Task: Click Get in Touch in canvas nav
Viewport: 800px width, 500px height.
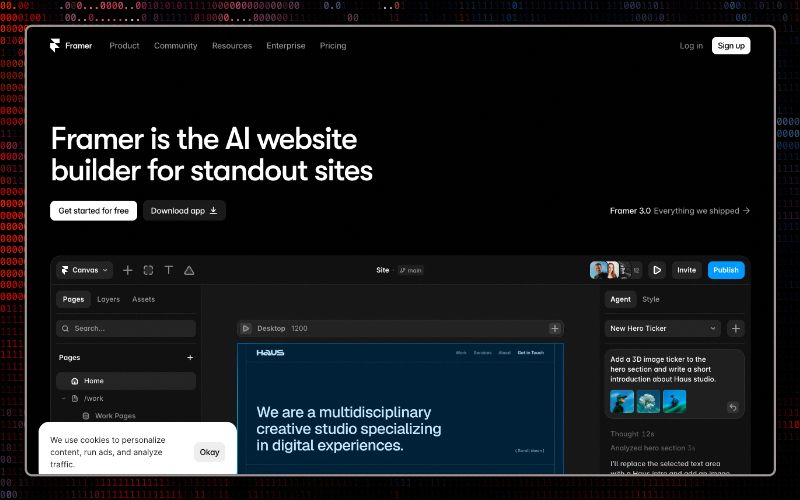Action: pos(531,353)
